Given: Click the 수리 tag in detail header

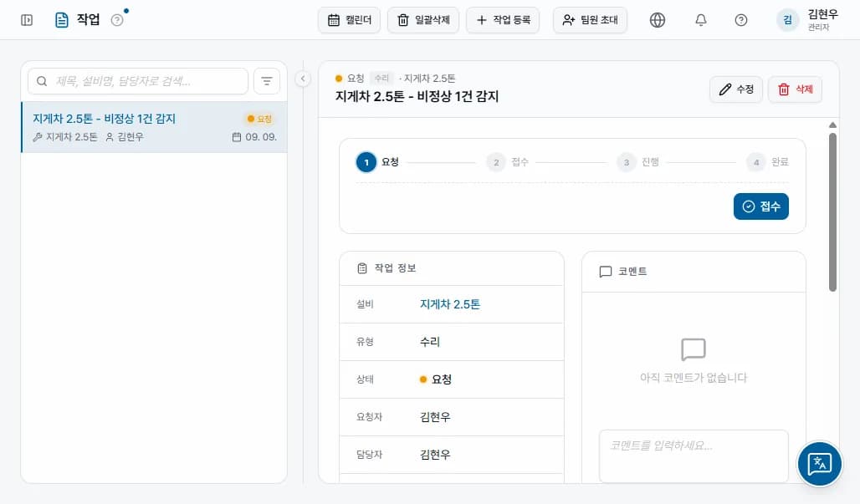Looking at the screenshot, I should point(381,79).
